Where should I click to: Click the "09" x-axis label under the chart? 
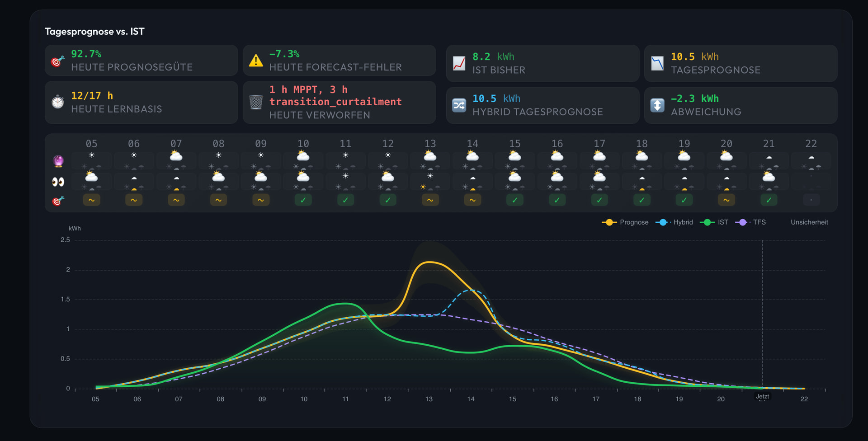point(262,399)
